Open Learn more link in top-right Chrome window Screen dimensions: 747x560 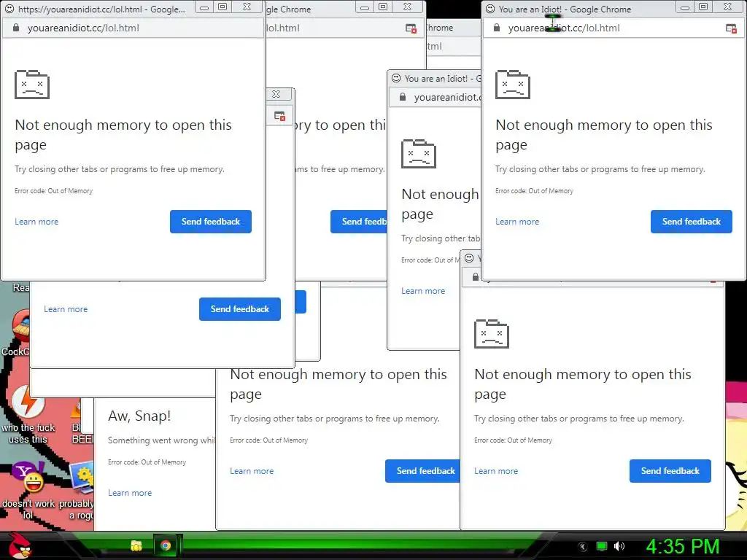click(x=517, y=222)
